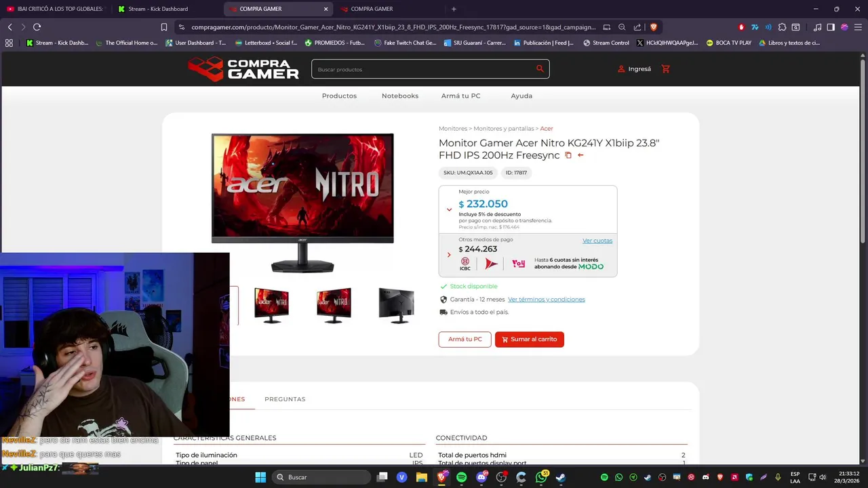
Task: Open the extensions puzzle icon
Action: tap(782, 27)
